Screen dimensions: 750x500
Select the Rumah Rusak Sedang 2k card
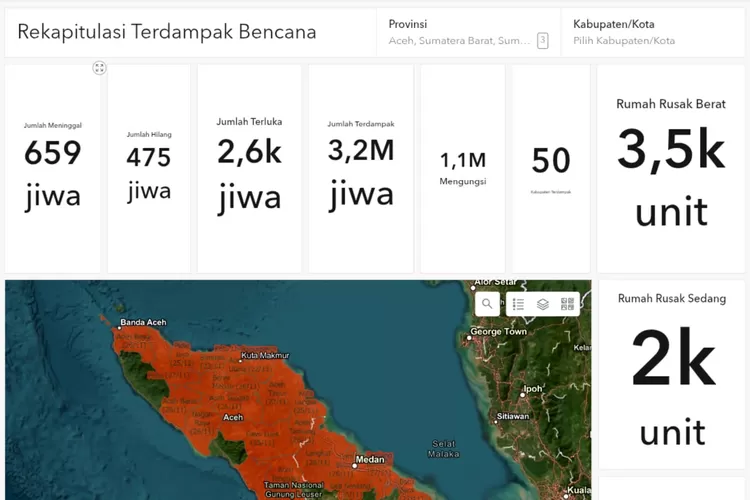pos(672,374)
